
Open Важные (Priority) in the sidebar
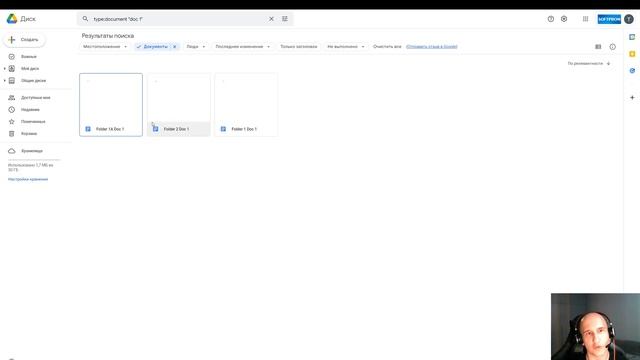29,57
